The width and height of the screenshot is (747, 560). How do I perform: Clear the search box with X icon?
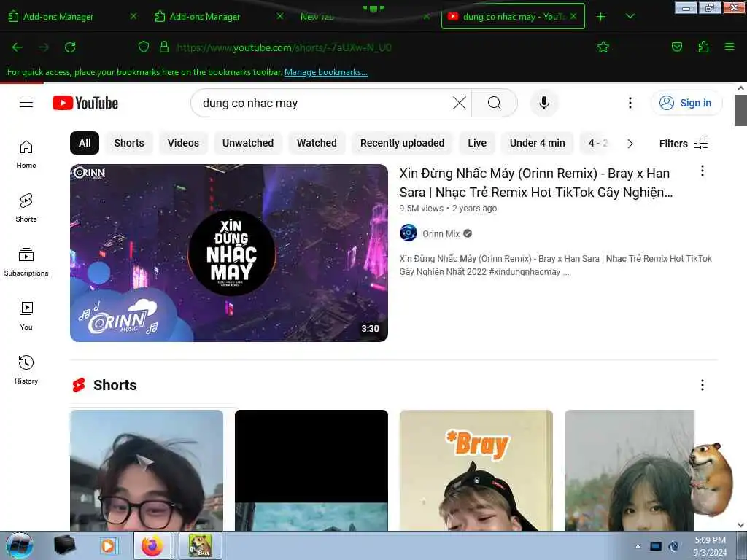point(460,103)
